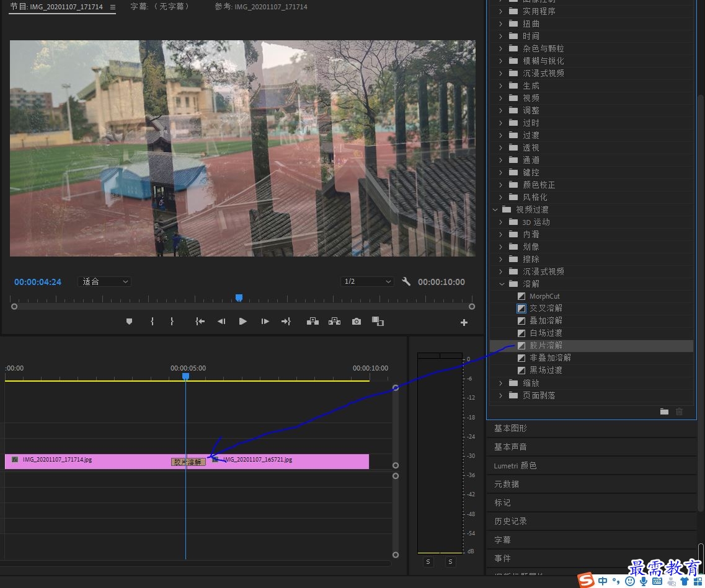Image resolution: width=705 pixels, height=588 pixels.
Task: Expand the 3D 运动 folder
Action: (x=501, y=222)
